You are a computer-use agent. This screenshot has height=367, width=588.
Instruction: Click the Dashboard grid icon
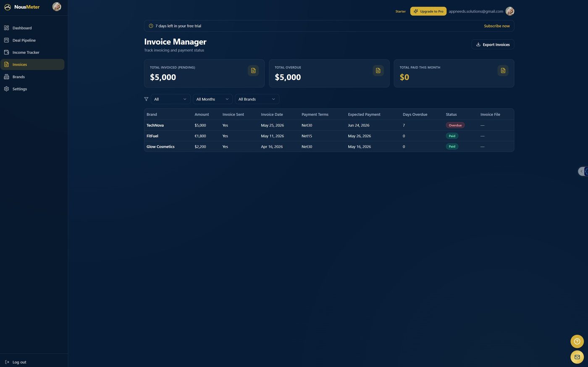[6, 28]
